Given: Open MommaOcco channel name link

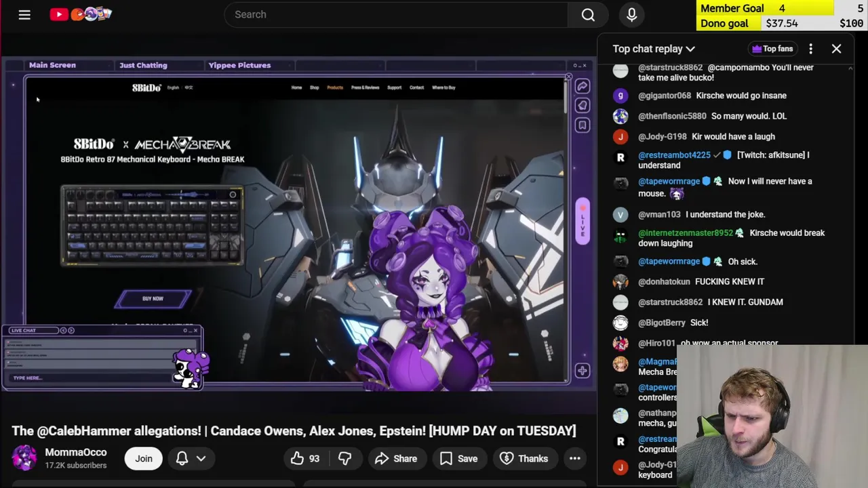Looking at the screenshot, I should [76, 452].
